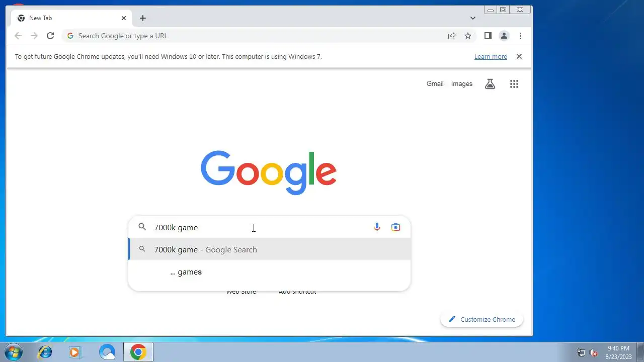Click the Customize Chrome button
The height and width of the screenshot is (362, 644).
point(482,319)
